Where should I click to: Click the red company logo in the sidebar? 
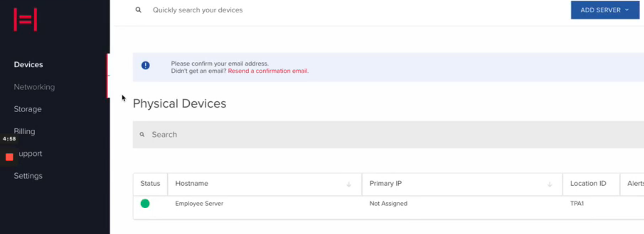point(25,19)
